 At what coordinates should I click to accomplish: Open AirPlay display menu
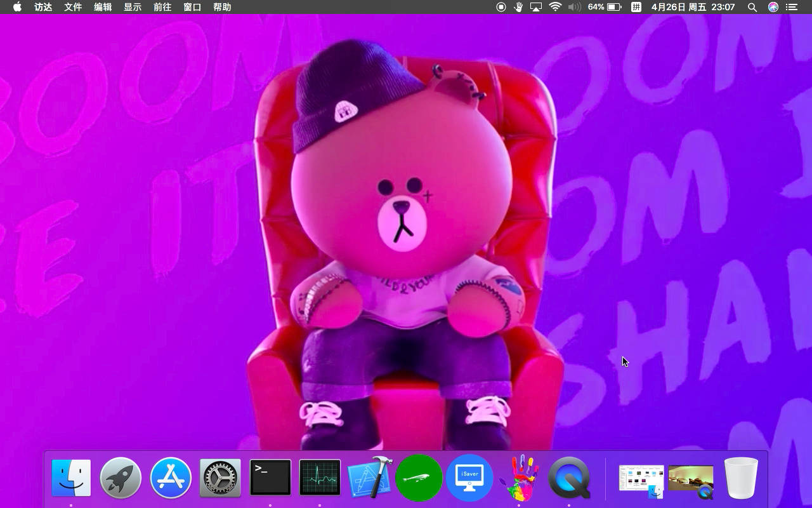pos(536,7)
